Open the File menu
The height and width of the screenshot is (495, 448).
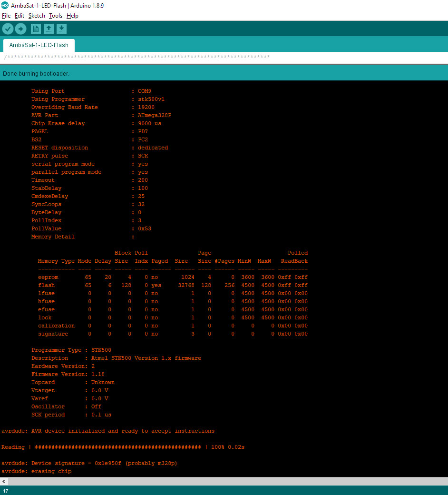point(6,16)
